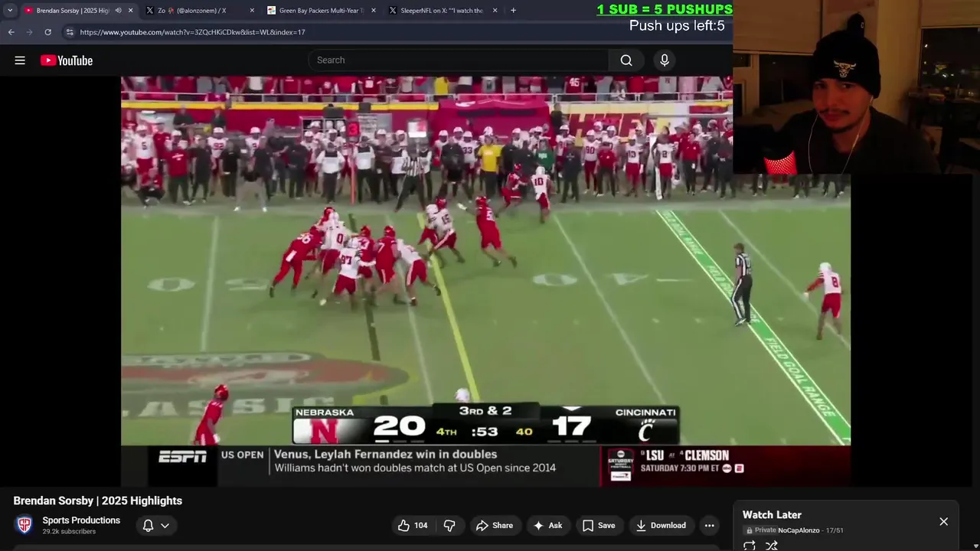Viewport: 980px width, 551px height.
Task: Click the 29.2k subscribers text
Action: (x=69, y=531)
